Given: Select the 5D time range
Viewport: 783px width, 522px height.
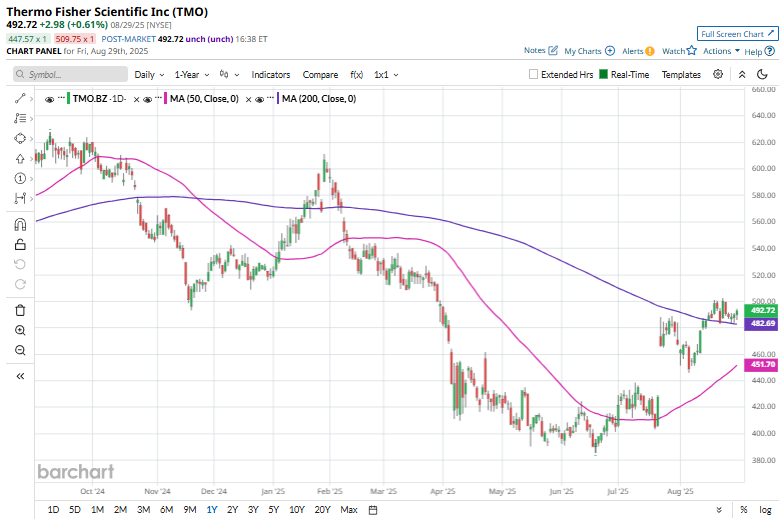Looking at the screenshot, I should pyautogui.click(x=75, y=510).
